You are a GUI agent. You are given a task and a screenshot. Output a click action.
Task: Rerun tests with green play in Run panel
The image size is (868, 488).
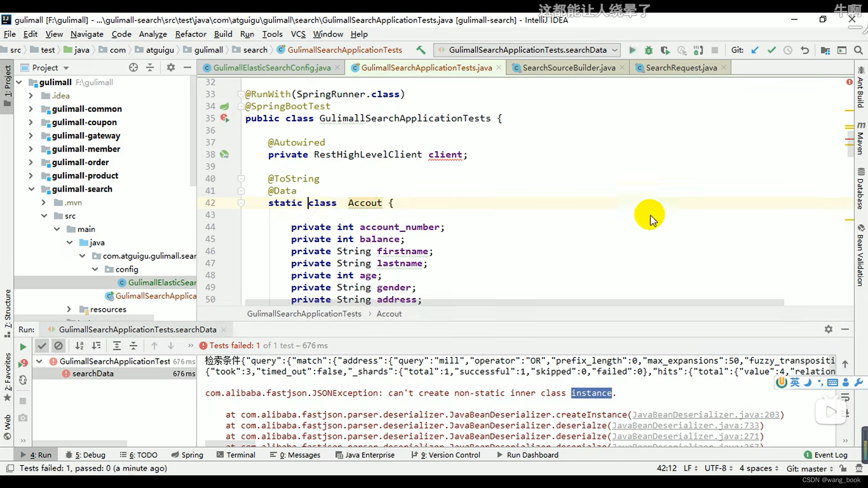point(23,347)
